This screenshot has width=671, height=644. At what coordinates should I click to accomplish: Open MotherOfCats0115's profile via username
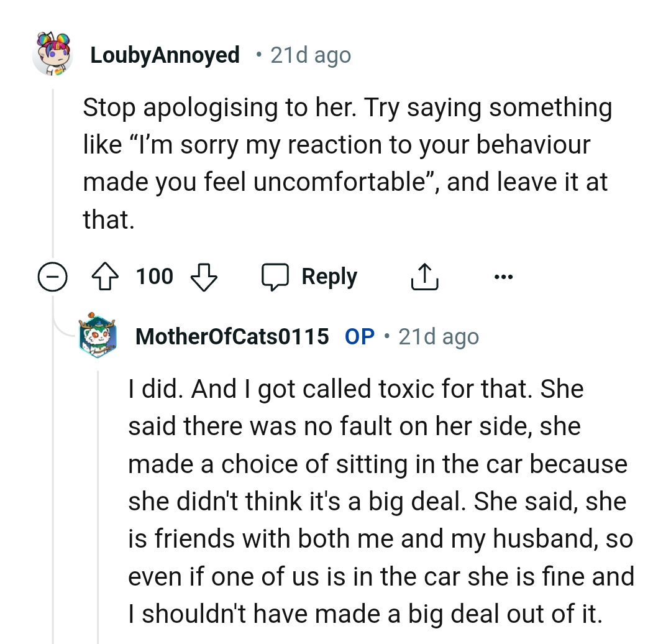(x=232, y=336)
